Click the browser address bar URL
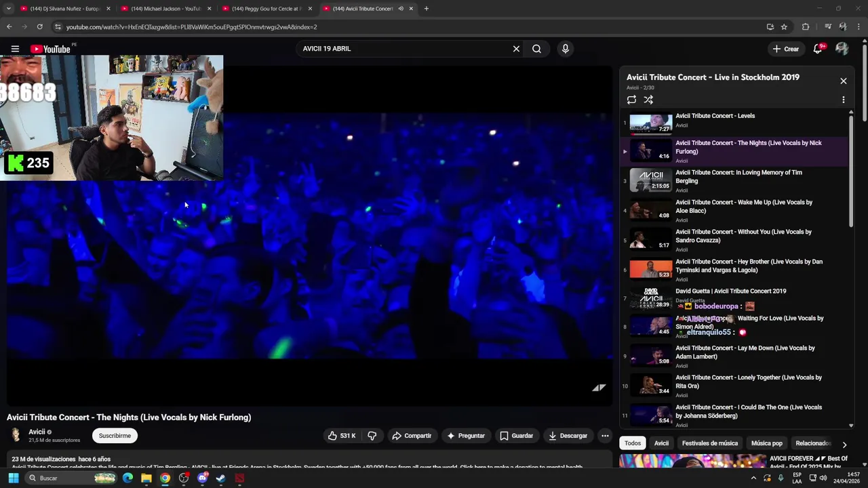 point(191,27)
